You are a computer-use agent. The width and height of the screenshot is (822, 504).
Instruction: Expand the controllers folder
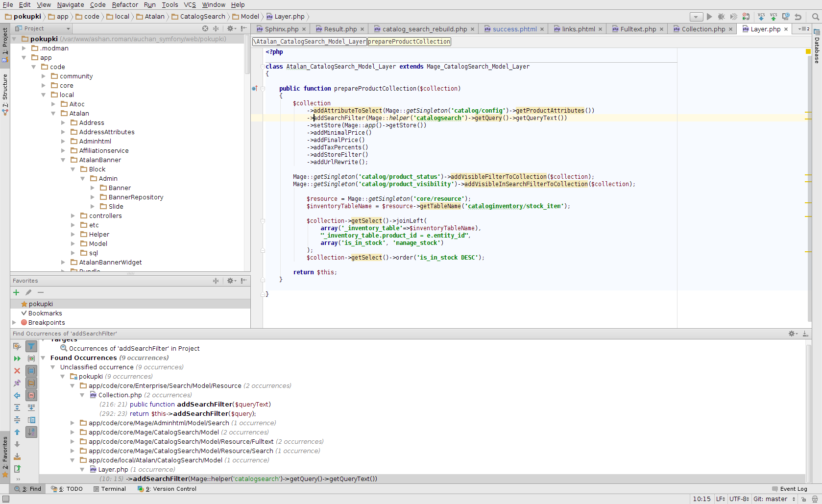click(x=73, y=216)
